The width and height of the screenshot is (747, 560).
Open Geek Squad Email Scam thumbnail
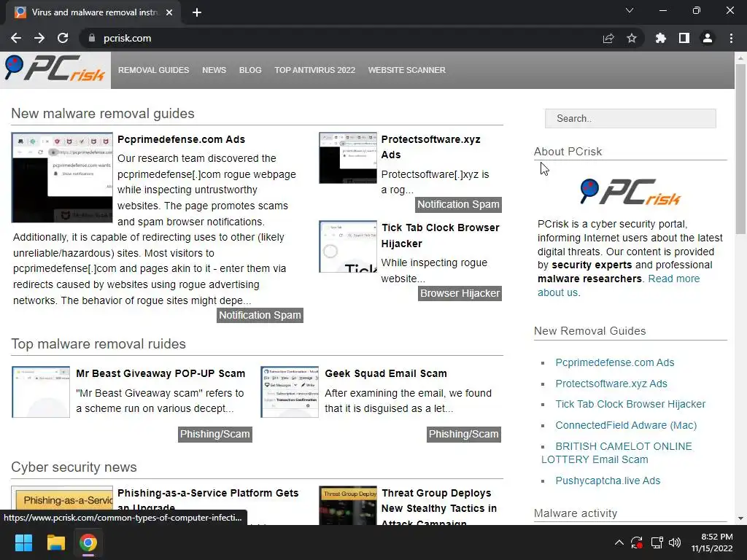pyautogui.click(x=290, y=392)
